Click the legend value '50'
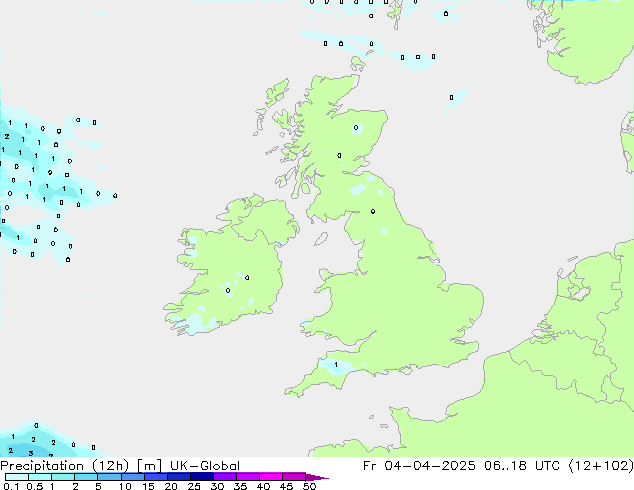The image size is (634, 490). tap(309, 486)
